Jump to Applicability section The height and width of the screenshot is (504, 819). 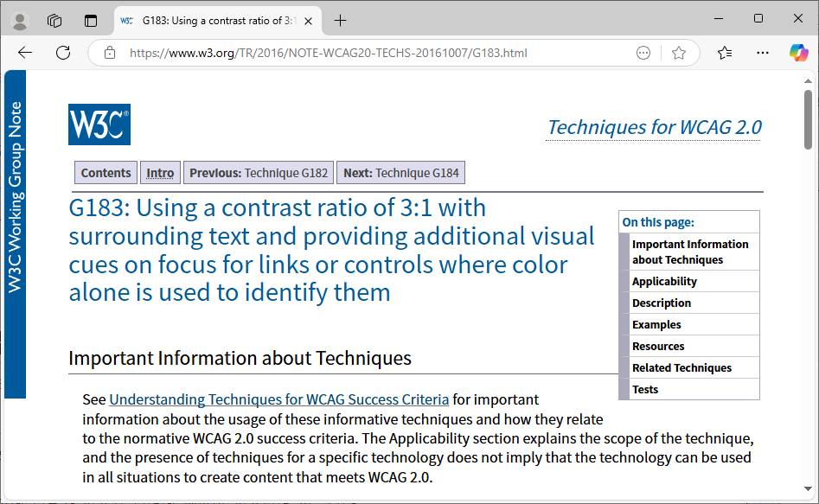[664, 282]
